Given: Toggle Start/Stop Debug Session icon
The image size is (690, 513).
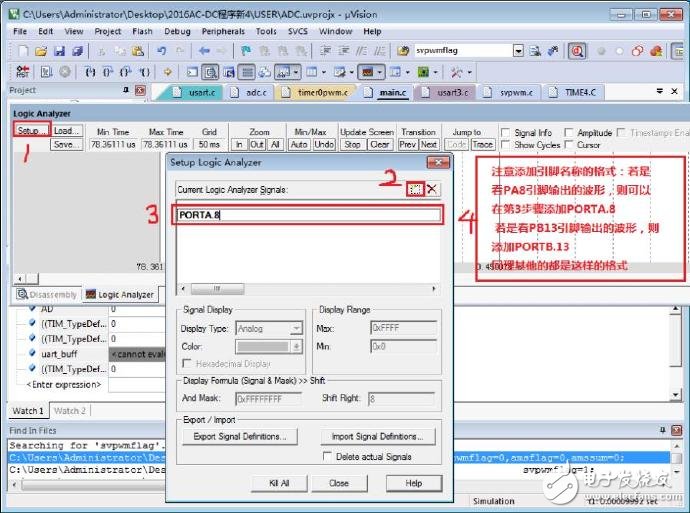Looking at the screenshot, I should [x=577, y=51].
